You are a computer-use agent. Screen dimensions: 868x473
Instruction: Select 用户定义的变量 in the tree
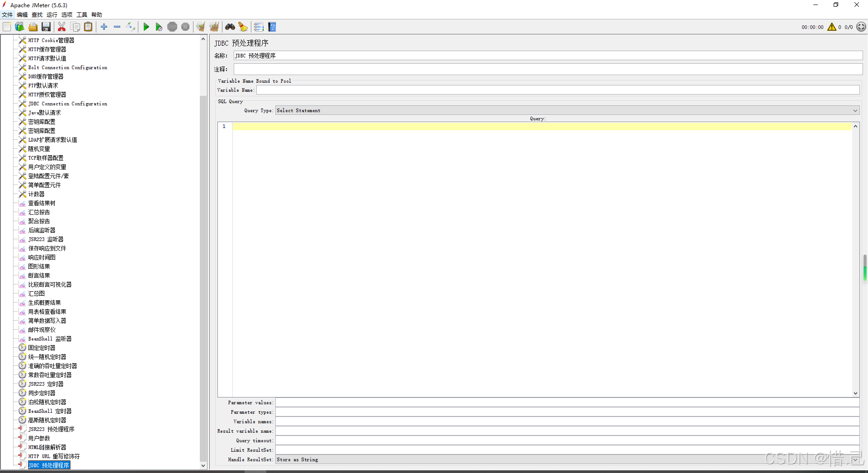click(x=47, y=167)
